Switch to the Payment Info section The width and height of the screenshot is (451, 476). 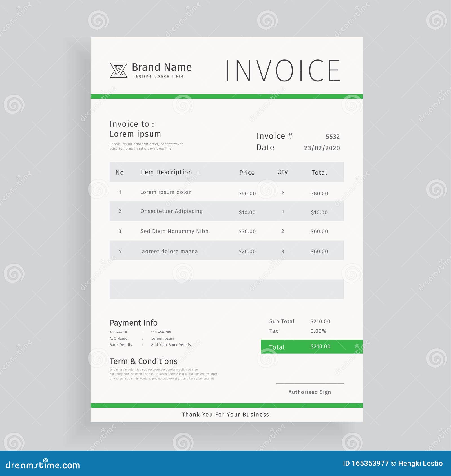click(134, 323)
